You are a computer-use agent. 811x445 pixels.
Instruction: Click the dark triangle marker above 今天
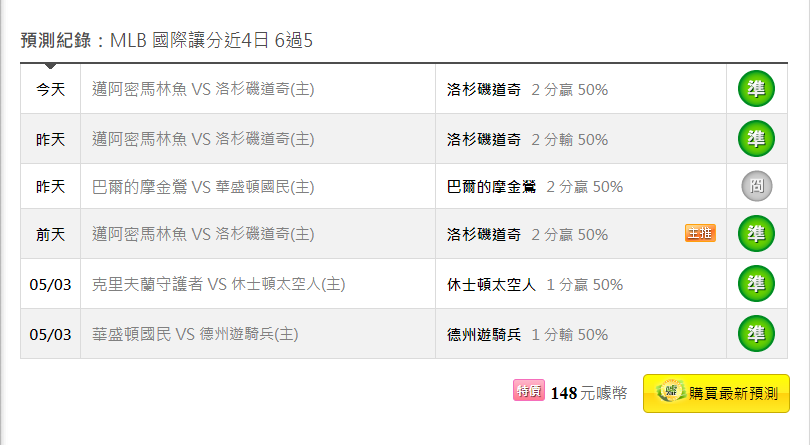(x=50, y=66)
